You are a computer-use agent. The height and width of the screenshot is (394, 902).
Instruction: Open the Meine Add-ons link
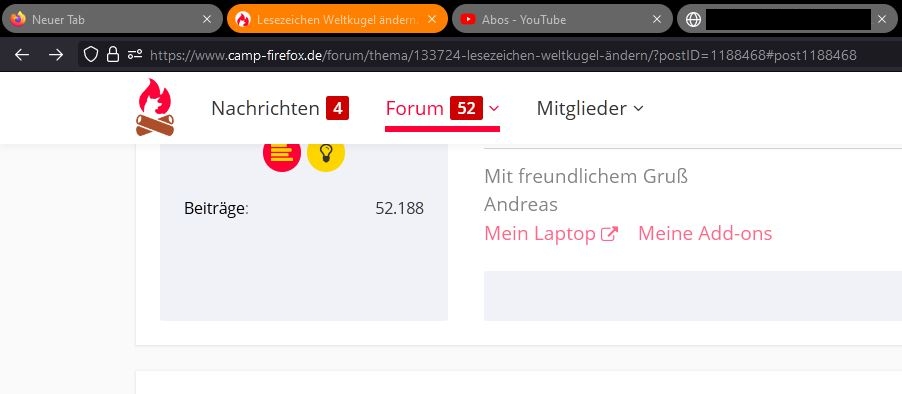coord(705,234)
